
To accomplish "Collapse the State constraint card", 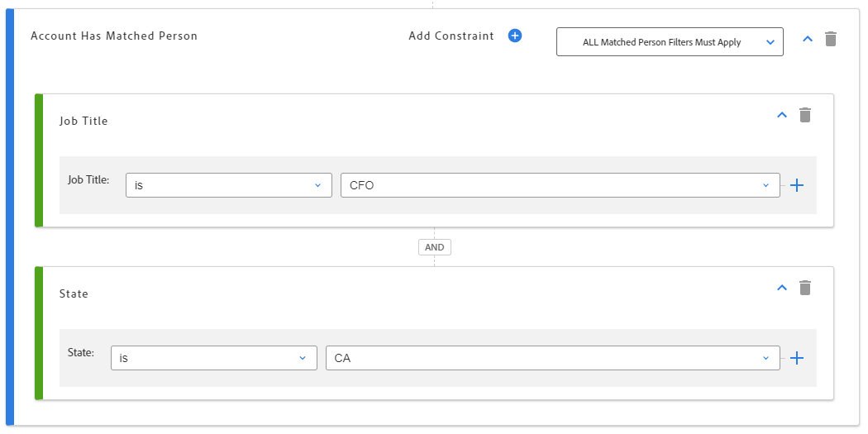I will (x=782, y=288).
